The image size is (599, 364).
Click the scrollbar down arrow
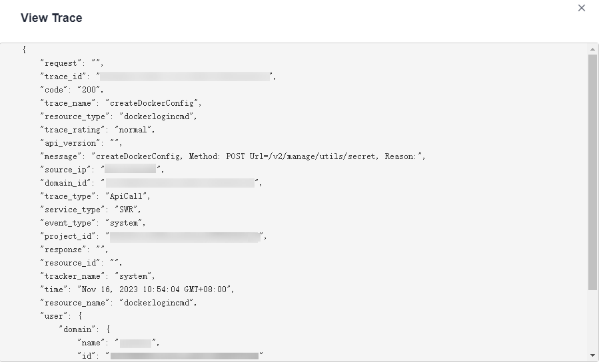[x=593, y=355]
